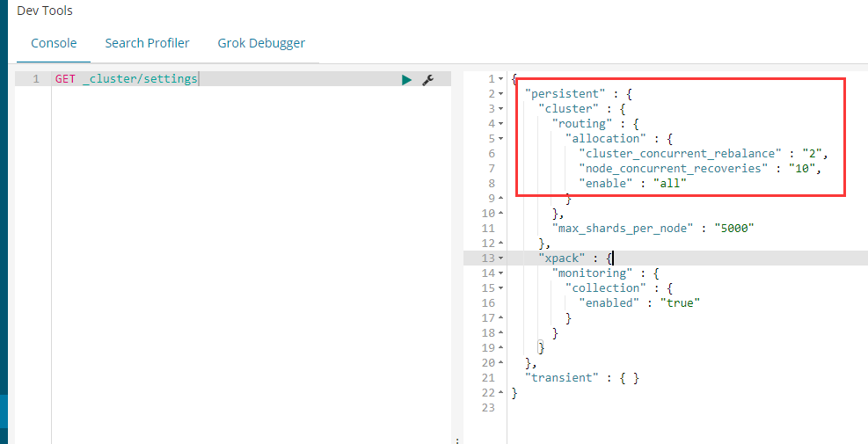Switch to the Console tab
This screenshot has width=868, height=444.
[54, 43]
